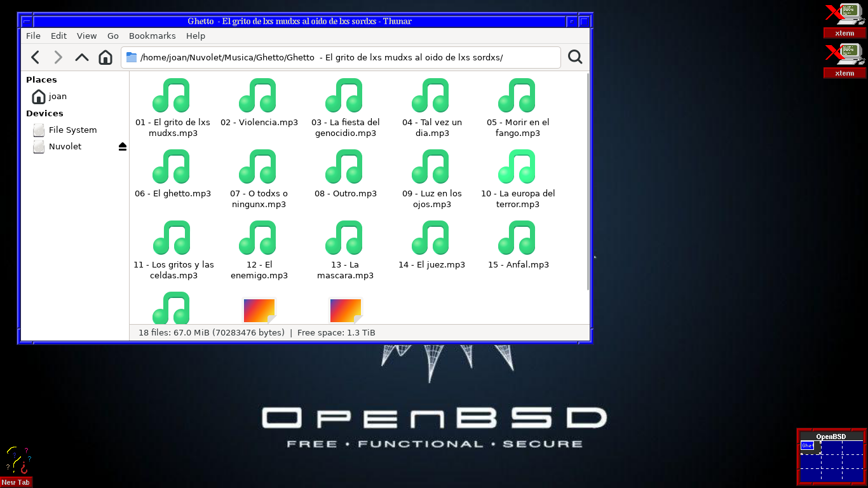
Task: Click the 14 - El juez.mp3 filename
Action: 432,265
